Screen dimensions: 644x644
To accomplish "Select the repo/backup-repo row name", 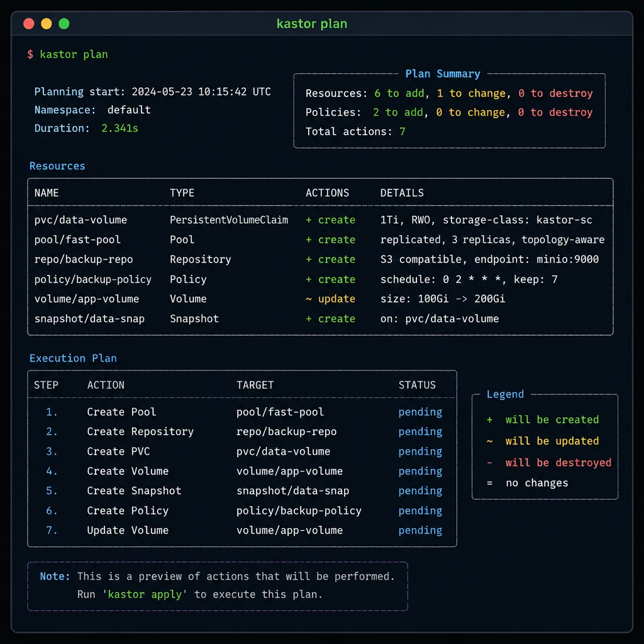I will pos(84,260).
